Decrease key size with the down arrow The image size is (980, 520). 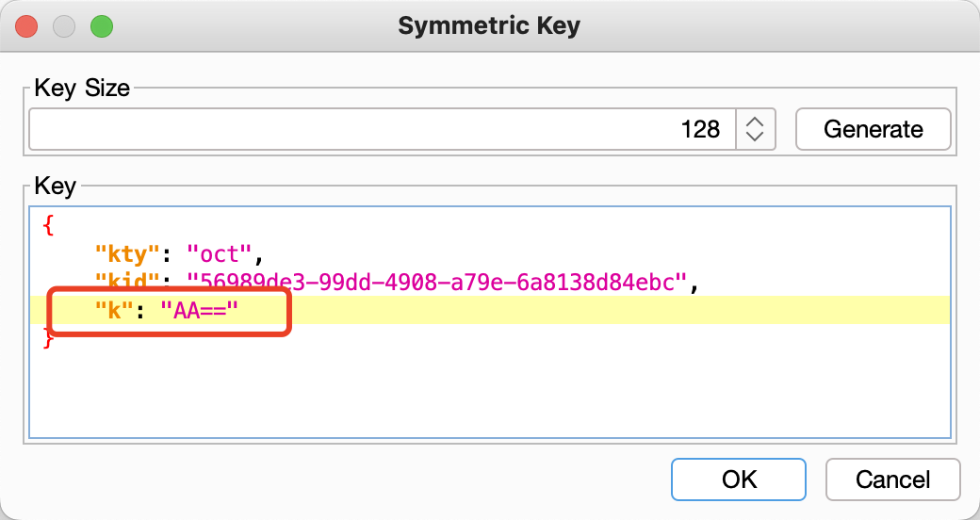(x=754, y=137)
